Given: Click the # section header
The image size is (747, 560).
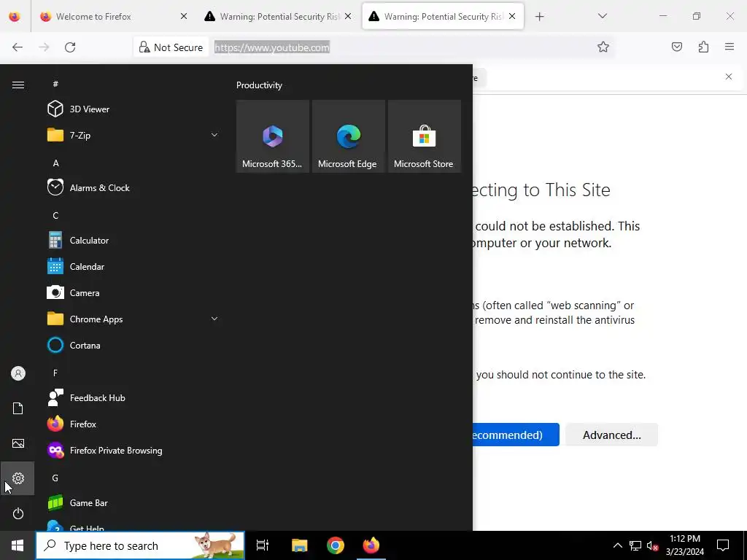Looking at the screenshot, I should coord(55,84).
